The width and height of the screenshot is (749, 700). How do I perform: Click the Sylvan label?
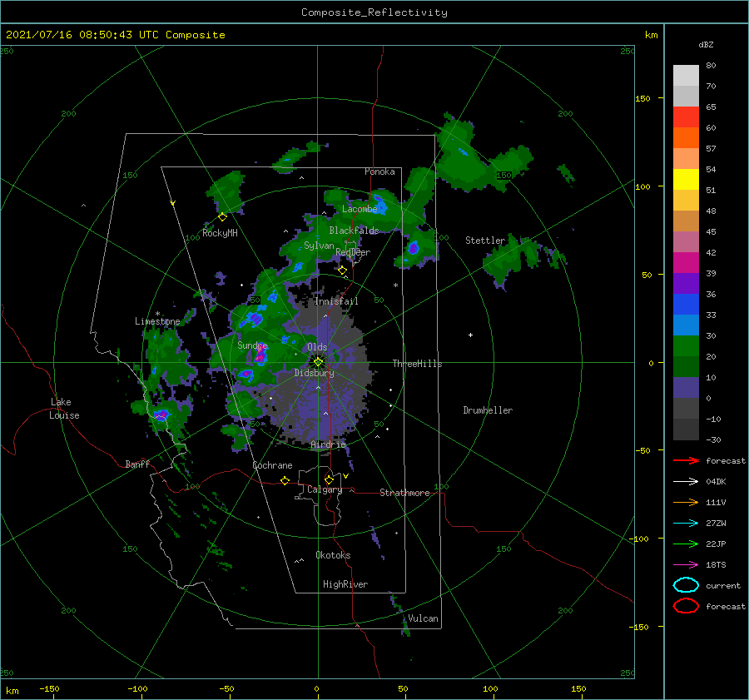click(x=319, y=246)
